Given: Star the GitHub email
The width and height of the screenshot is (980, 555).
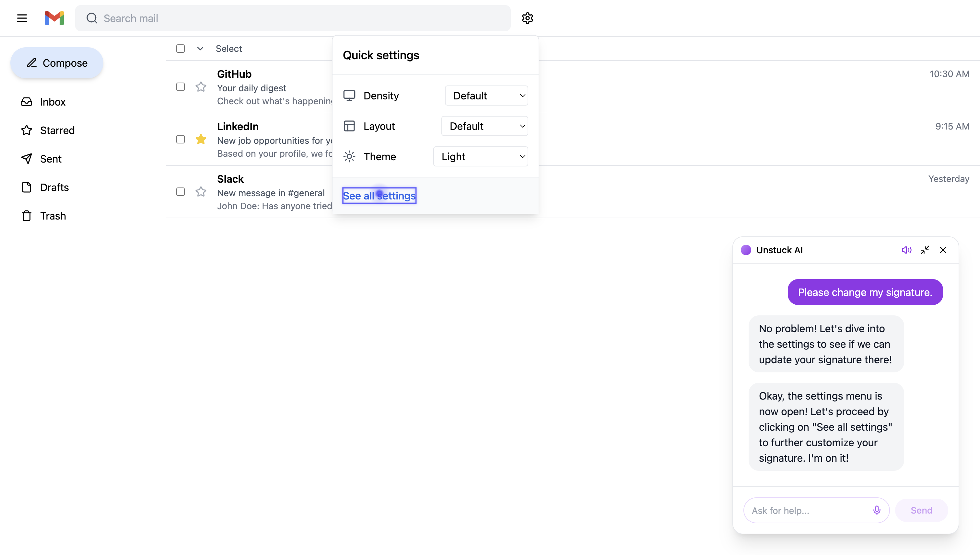Looking at the screenshot, I should coord(201,87).
